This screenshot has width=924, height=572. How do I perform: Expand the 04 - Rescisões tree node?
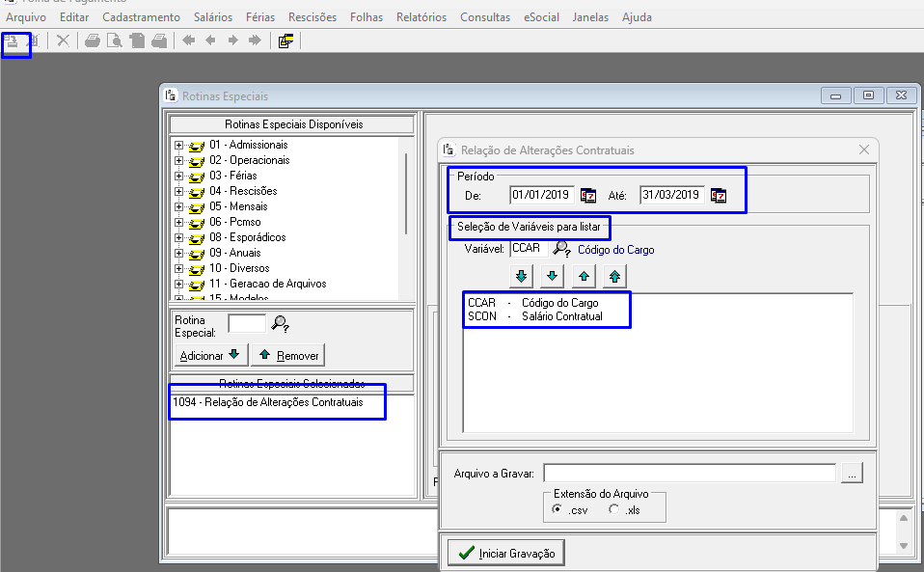(178, 191)
